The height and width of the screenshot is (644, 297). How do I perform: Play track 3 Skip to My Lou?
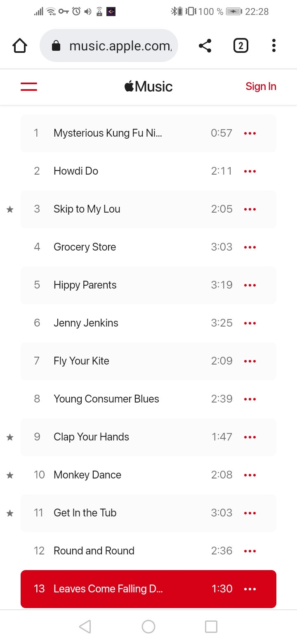point(87,209)
